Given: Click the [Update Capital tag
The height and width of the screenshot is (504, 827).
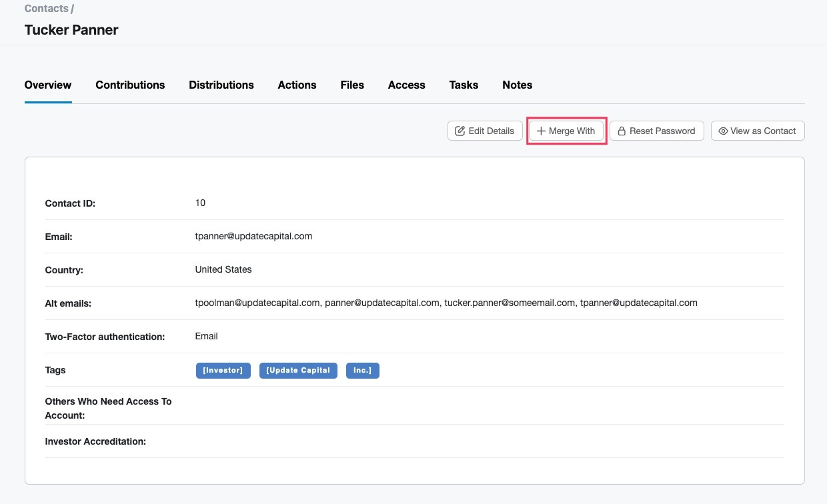Looking at the screenshot, I should tap(298, 371).
